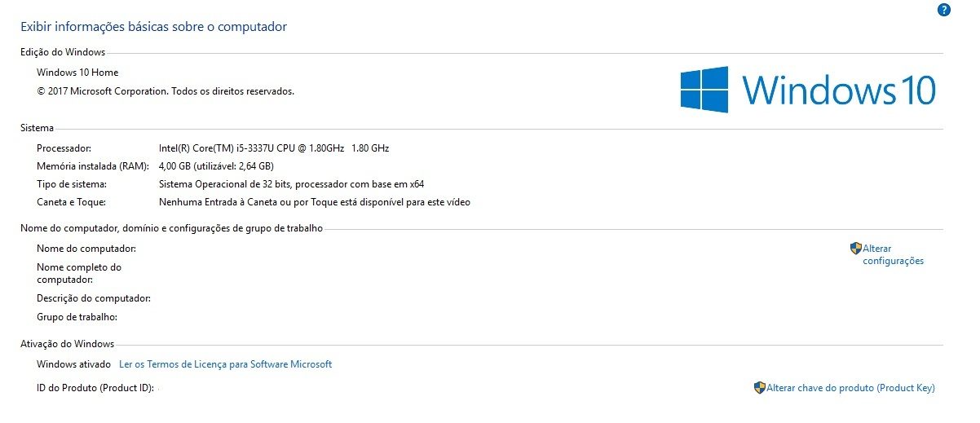Click the 'Processador:' label
The width and height of the screenshot is (980, 423).
64,148
